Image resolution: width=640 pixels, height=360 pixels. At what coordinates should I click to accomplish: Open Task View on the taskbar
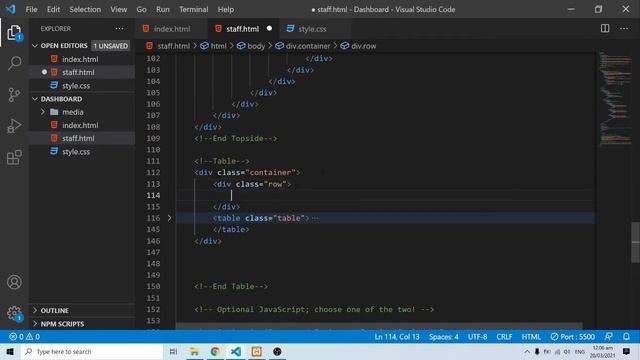pyautogui.click(x=173, y=351)
